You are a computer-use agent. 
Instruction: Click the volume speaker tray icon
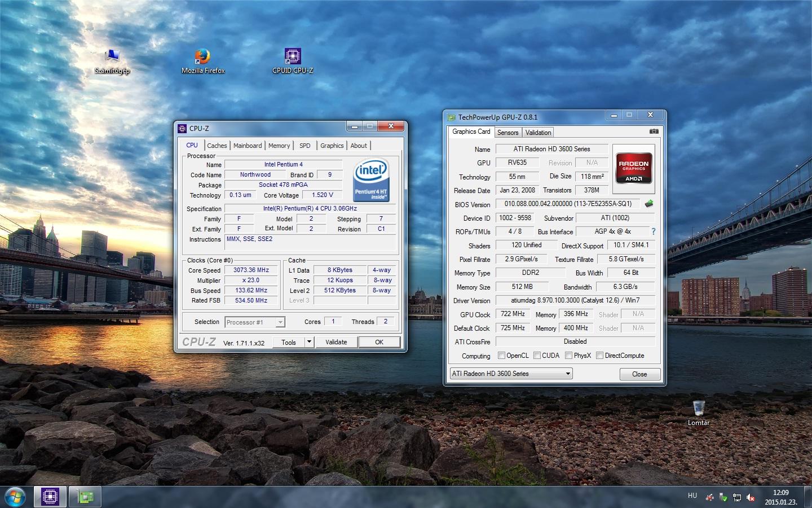(x=751, y=497)
